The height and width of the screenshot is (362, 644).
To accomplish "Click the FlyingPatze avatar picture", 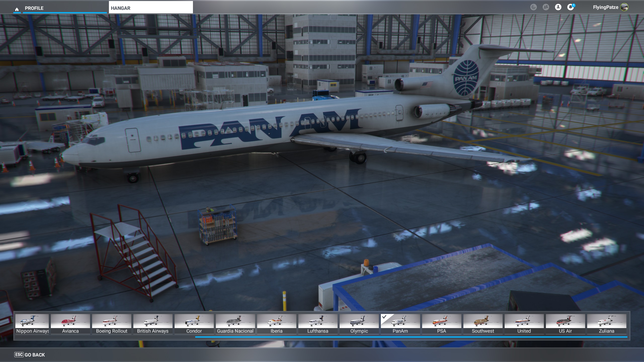I will tap(624, 7).
